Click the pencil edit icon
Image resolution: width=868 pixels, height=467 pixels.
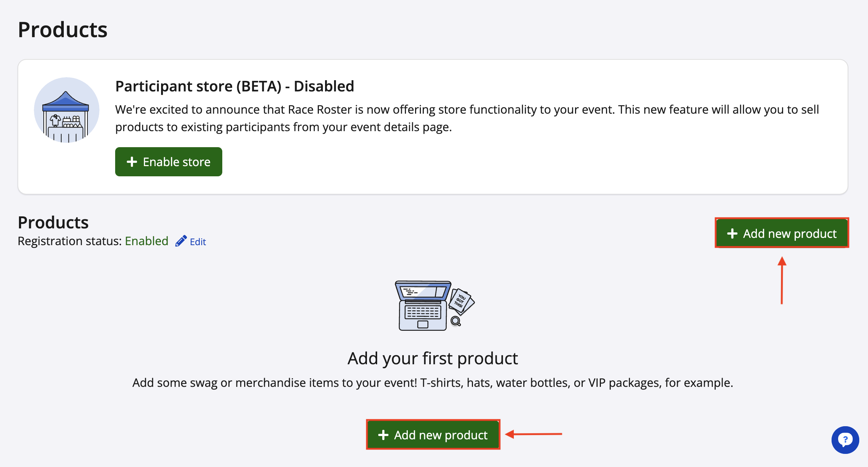[181, 241]
